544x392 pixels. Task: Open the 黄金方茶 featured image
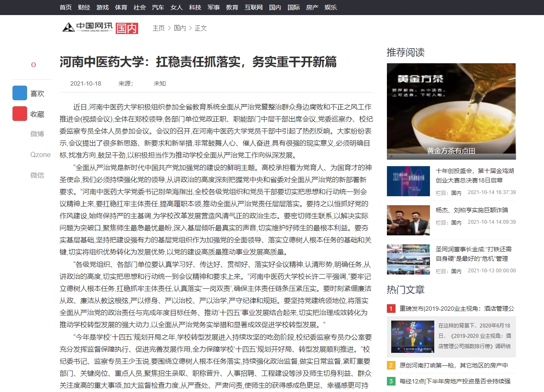tap(451, 111)
